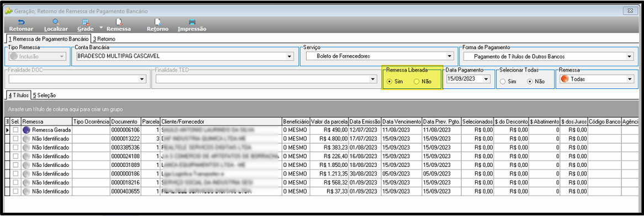Click the orange Todas status icon

point(564,79)
